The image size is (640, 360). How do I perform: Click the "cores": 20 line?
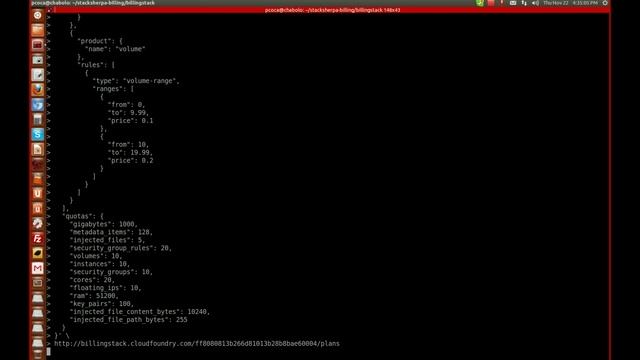pos(92,280)
